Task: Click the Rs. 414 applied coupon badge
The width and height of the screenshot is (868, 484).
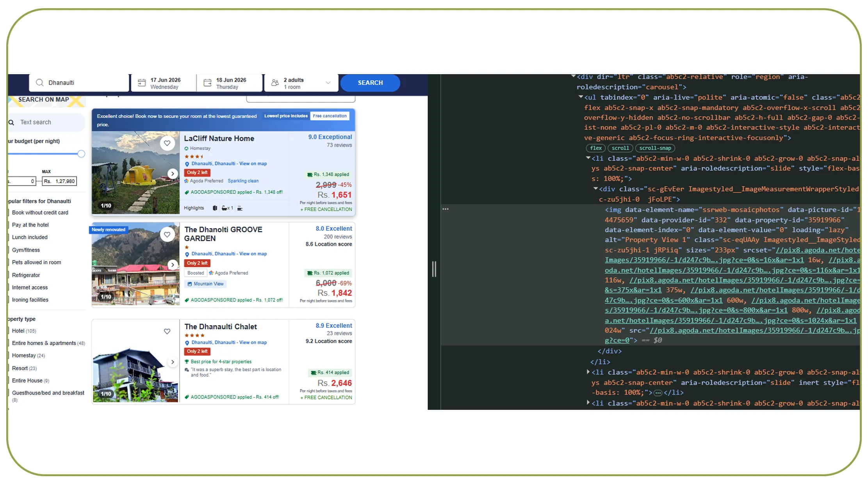Action: 330,373
